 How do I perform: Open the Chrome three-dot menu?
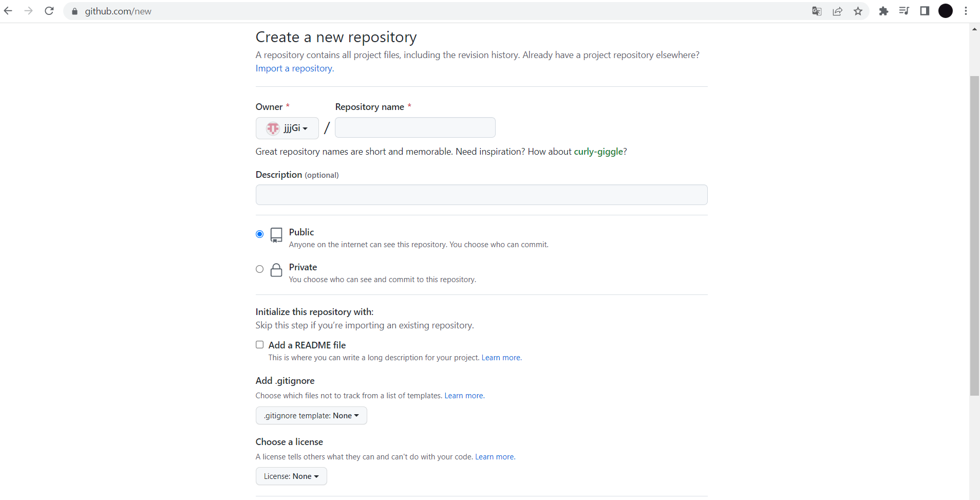tap(966, 11)
